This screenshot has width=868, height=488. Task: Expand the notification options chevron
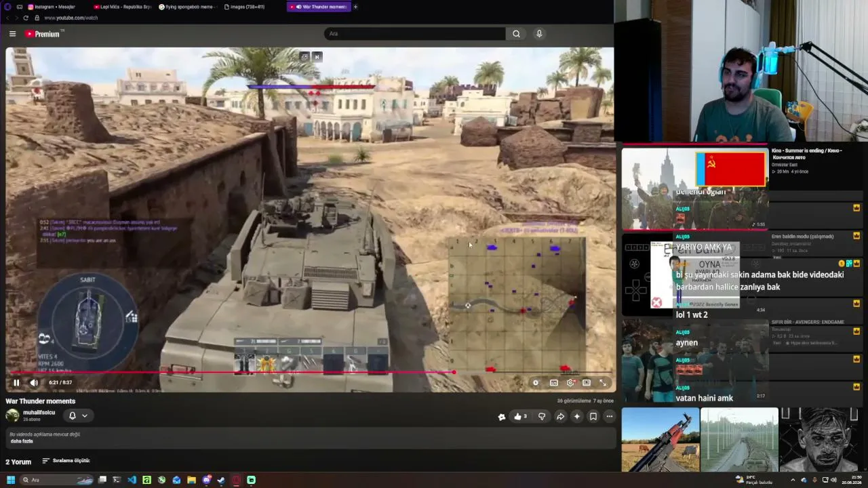pos(85,415)
